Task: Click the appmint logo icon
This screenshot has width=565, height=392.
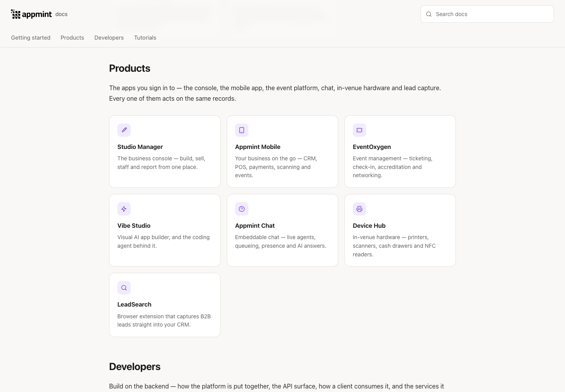Action: [x=16, y=15]
